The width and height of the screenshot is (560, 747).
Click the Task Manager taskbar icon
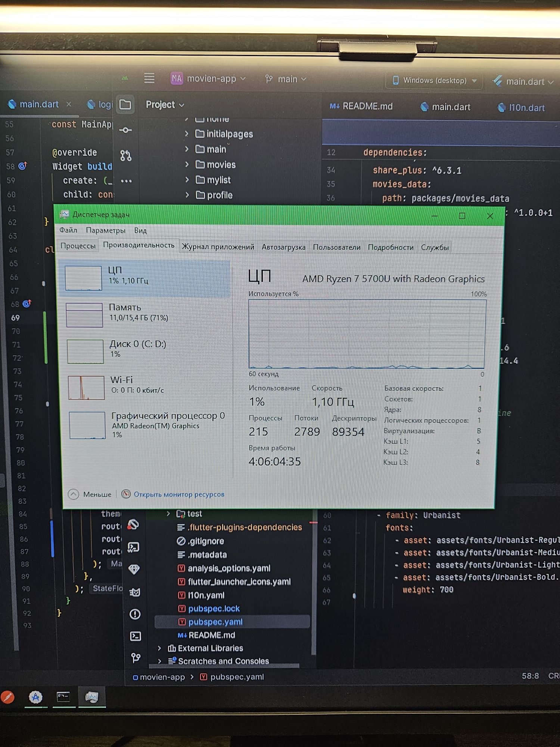point(91,697)
